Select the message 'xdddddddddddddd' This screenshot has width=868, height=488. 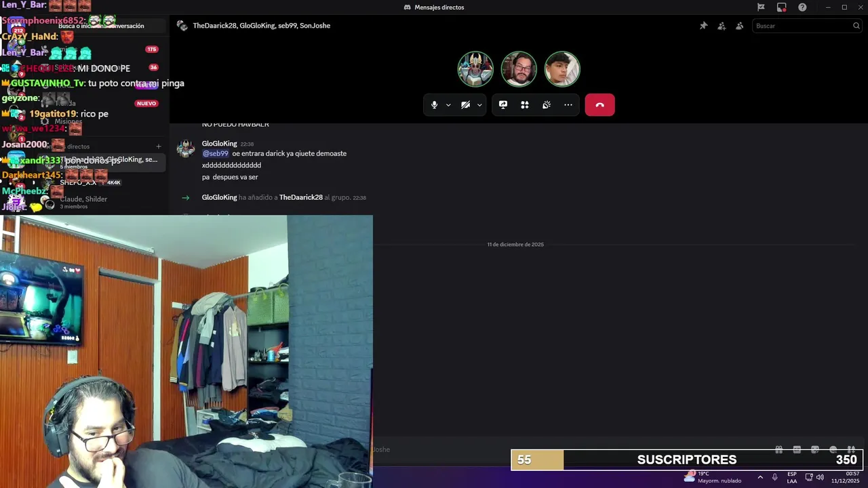coord(231,165)
